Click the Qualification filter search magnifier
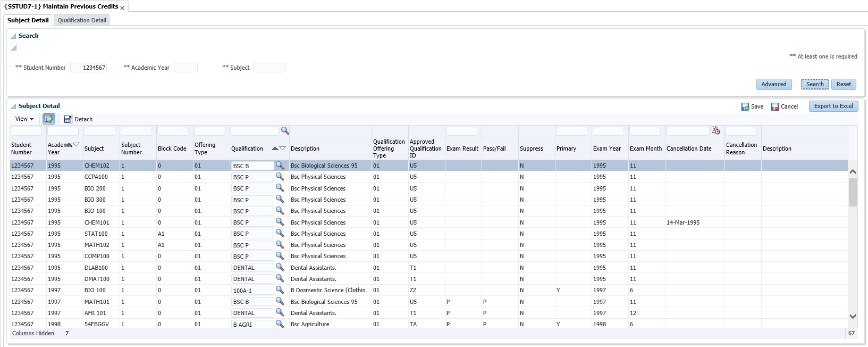The image size is (868, 347). [285, 131]
